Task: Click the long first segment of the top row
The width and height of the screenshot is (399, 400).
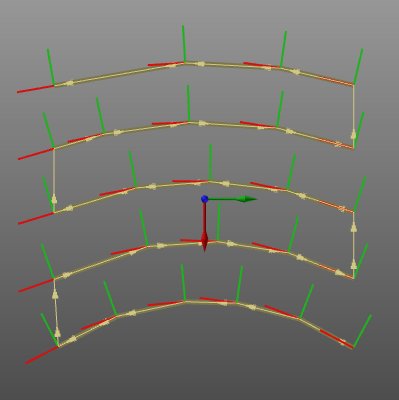Action: coord(119,74)
